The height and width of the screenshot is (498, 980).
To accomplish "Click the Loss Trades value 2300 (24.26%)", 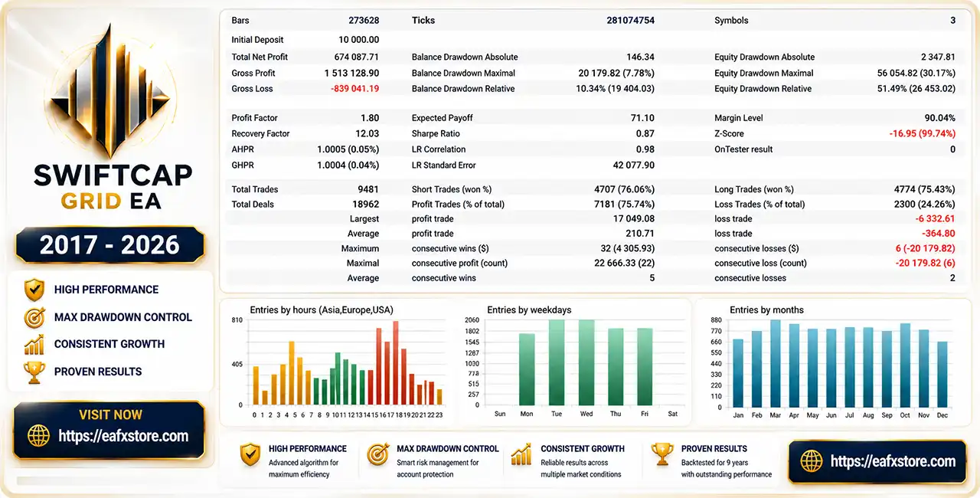I will click(924, 205).
